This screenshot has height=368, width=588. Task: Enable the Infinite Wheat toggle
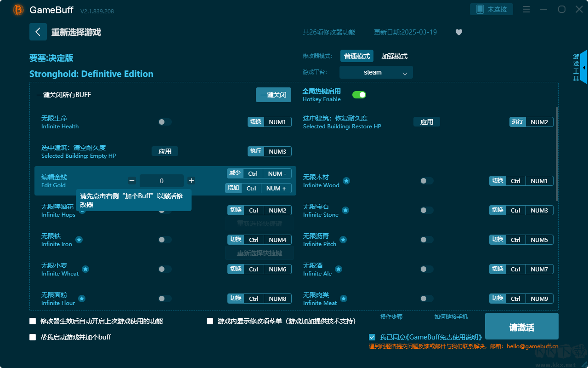pyautogui.click(x=165, y=269)
